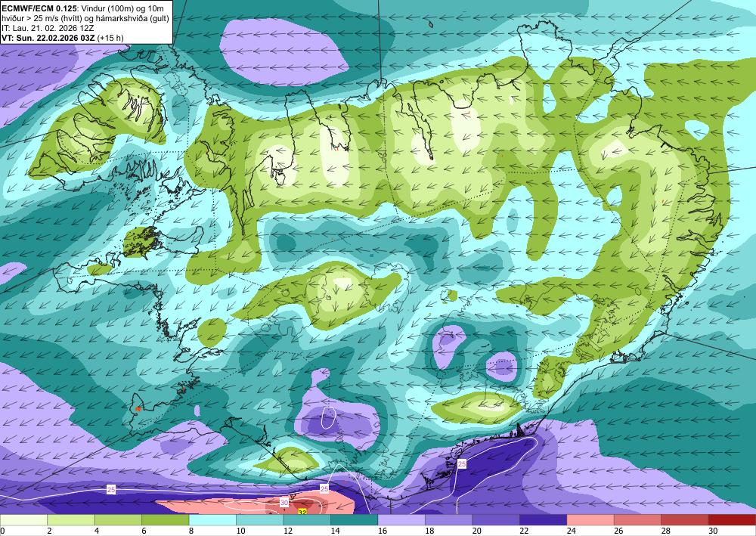Click the 0–2 m/s pale cream legend swatch

pos(23,519)
